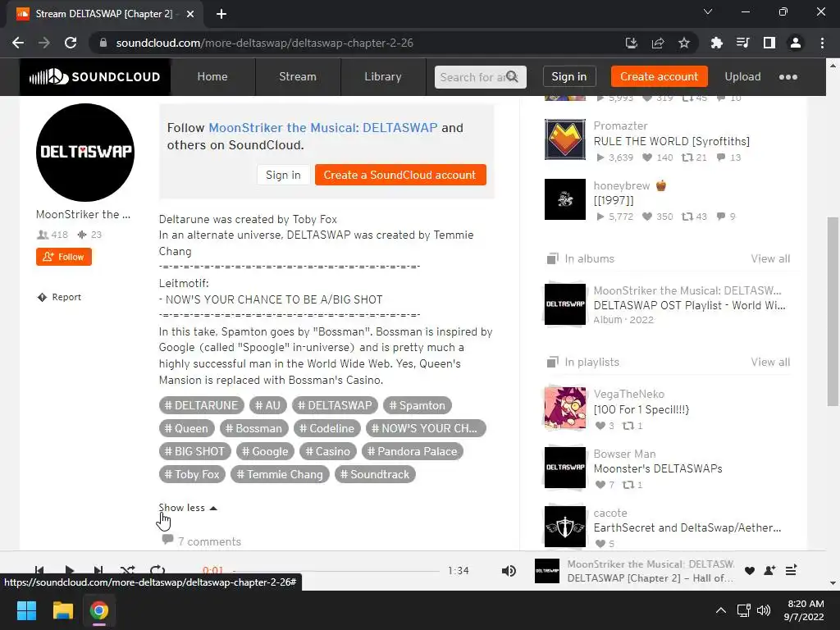Seek in the track progress bar
This screenshot has width=840, height=630.
(x=336, y=571)
